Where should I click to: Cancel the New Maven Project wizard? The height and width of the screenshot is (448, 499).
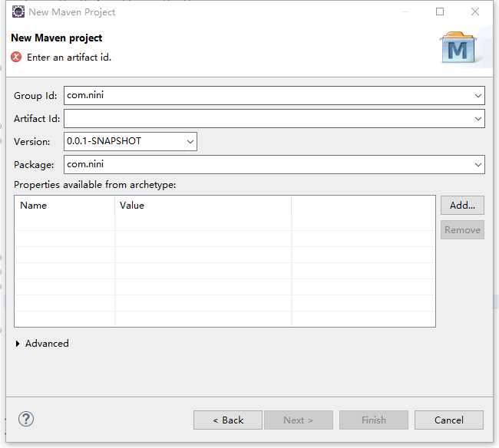pos(449,420)
